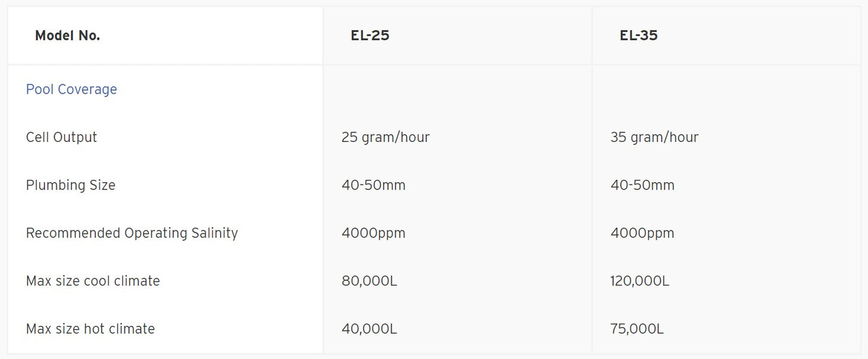Click the EL-25 column header

click(370, 35)
